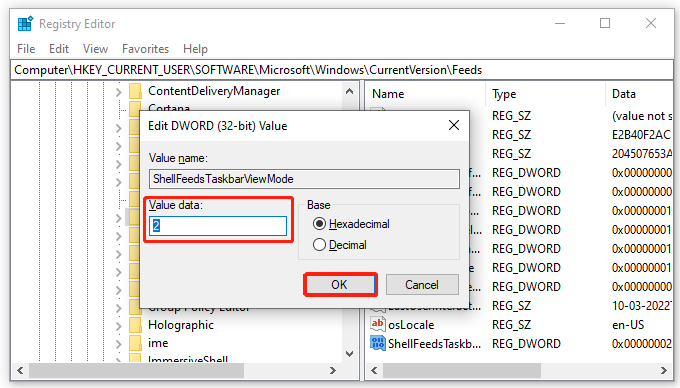Select the ime folder icon
This screenshot has height=388, width=680.
[x=135, y=343]
